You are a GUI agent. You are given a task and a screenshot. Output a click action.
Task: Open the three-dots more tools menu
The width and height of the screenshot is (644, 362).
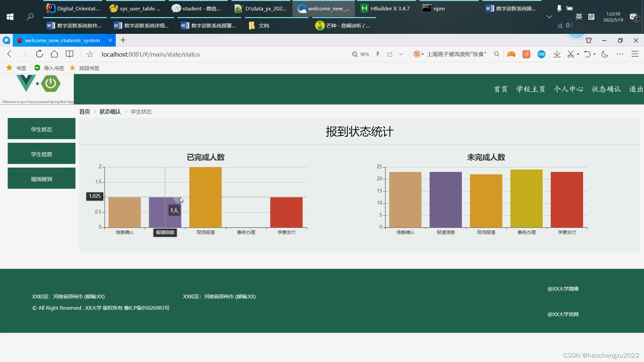620,54
